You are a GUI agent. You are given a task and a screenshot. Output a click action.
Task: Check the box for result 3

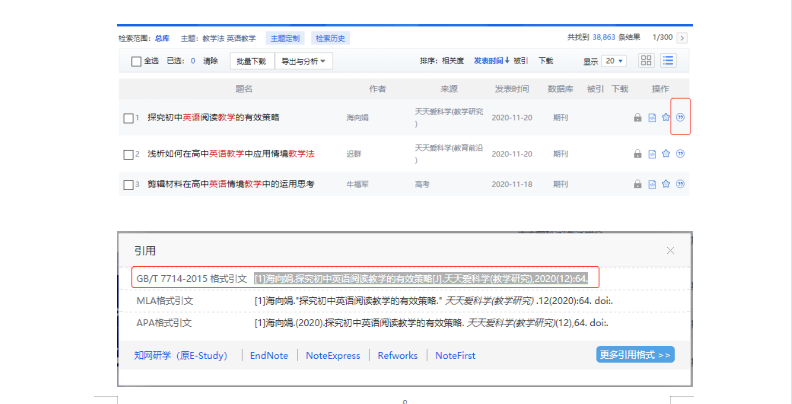pos(128,185)
